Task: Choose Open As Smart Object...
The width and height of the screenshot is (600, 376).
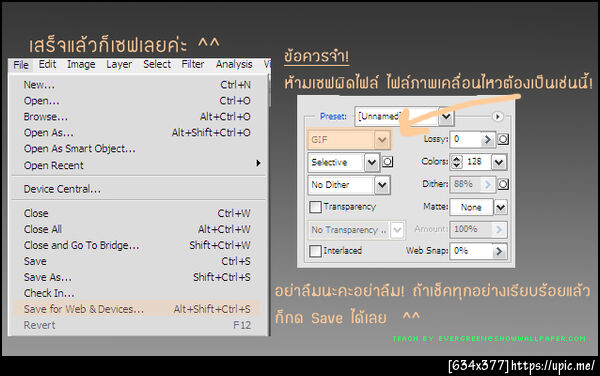Action: (137, 149)
